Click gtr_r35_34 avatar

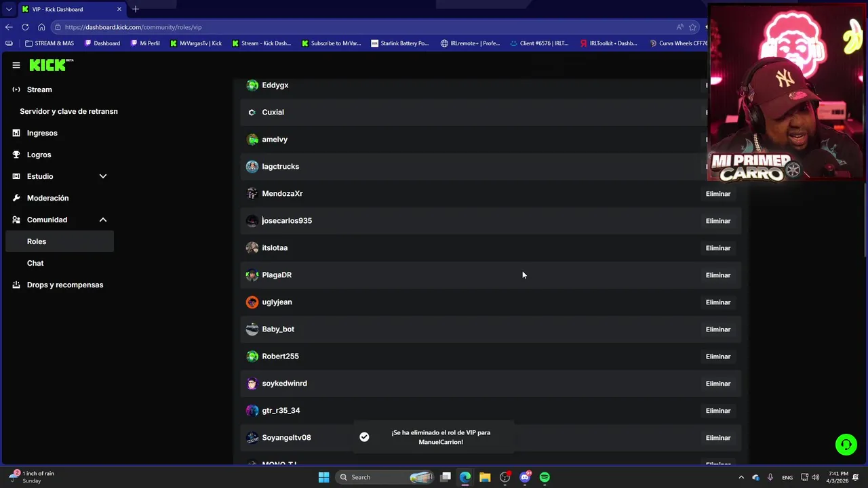pyautogui.click(x=252, y=411)
